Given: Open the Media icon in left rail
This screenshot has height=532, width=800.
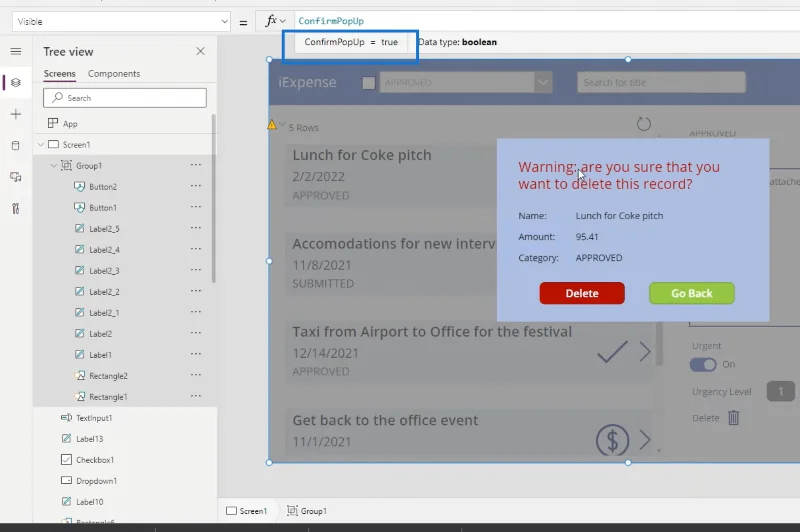Looking at the screenshot, I should pos(16,177).
